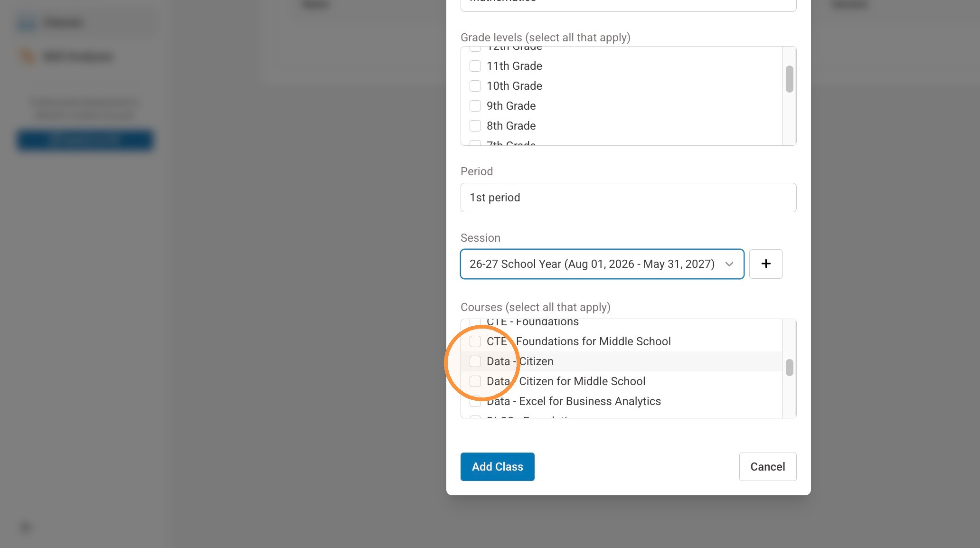Open the 26-27 School Year session selector
Image resolution: width=980 pixels, height=548 pixels.
(x=602, y=264)
